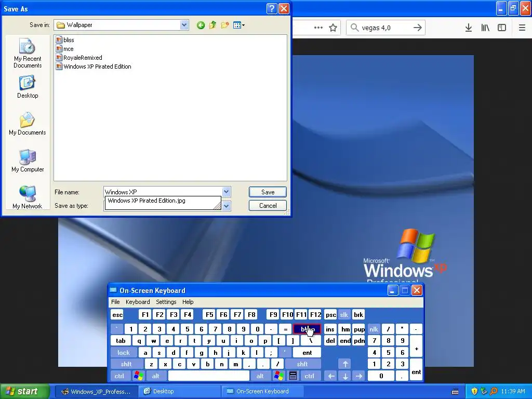532x399 pixels.
Task: Open My Documents in places bar
Action: (28, 124)
